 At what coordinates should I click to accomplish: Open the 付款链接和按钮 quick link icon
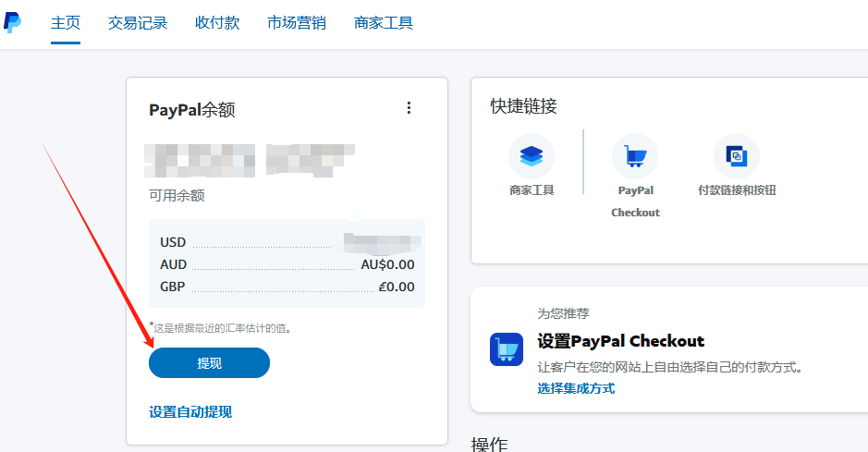[736, 156]
